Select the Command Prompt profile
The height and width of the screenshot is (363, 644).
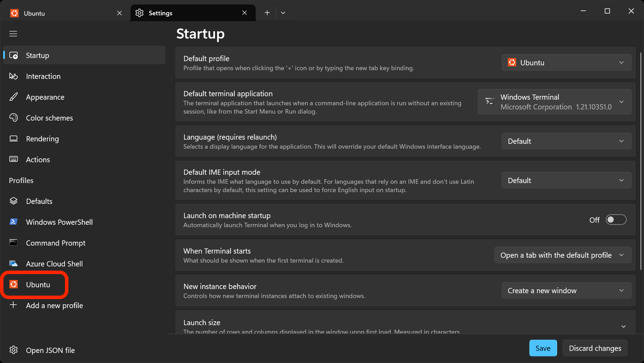[x=13, y=242]
